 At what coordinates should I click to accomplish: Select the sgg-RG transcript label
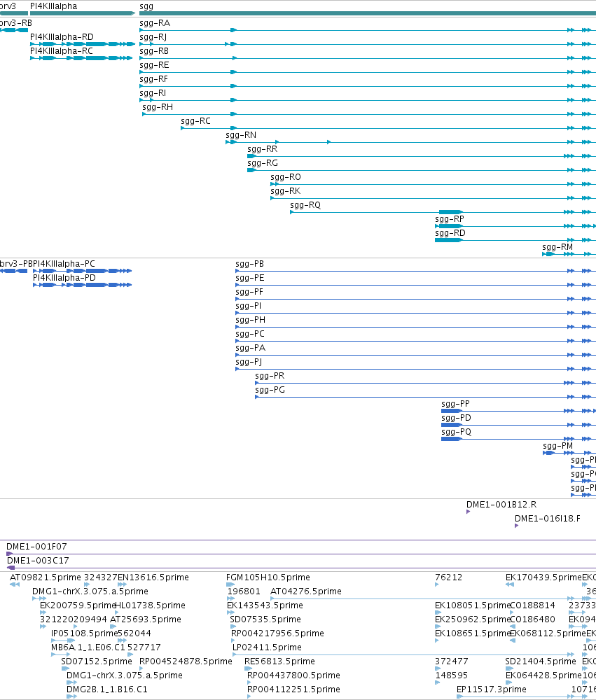[x=263, y=163]
